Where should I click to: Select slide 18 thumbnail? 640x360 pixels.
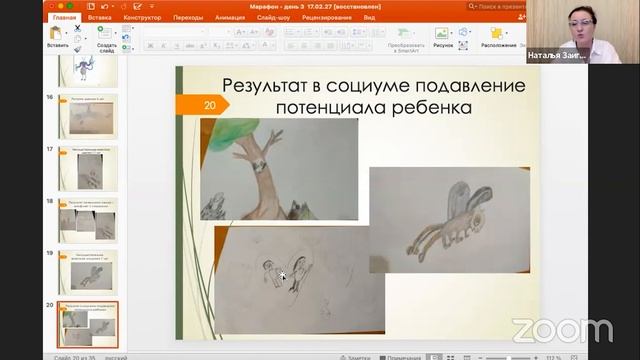point(88,221)
